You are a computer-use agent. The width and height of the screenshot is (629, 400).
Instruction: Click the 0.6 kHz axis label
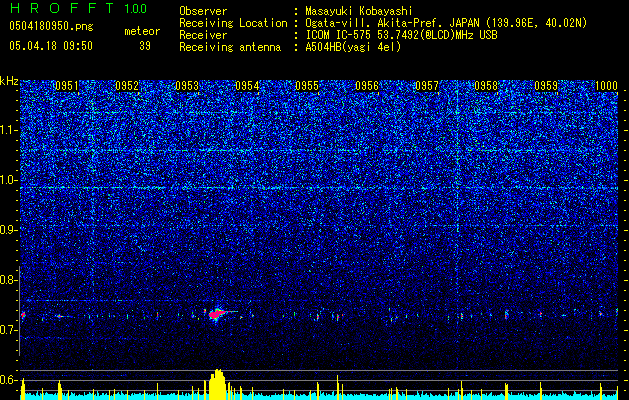pos(8,380)
